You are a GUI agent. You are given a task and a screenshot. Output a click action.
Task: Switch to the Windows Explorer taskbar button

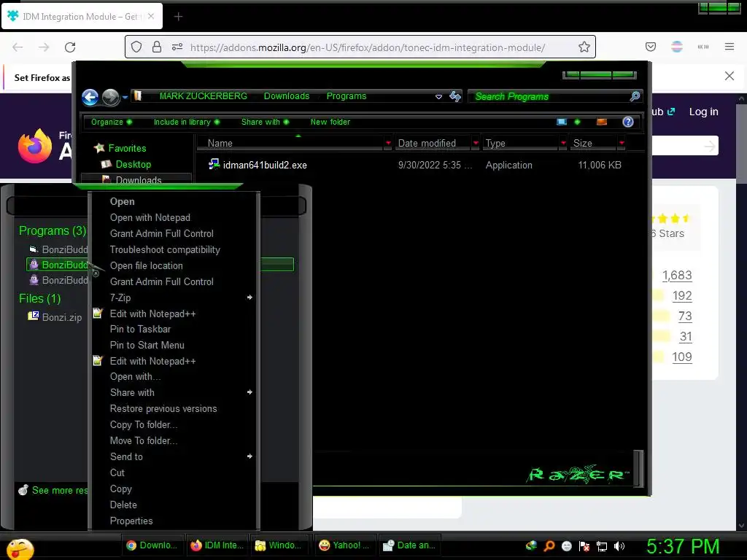279,545
